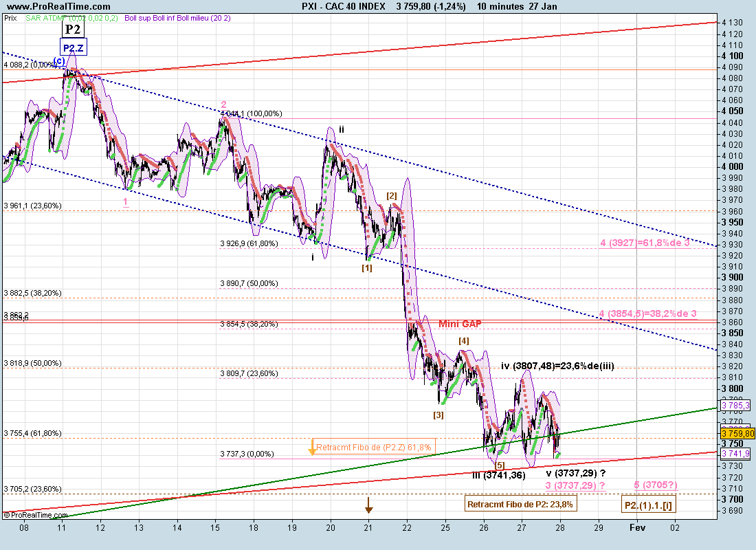
Task: Click the blue (c) wave label
Action: [59, 60]
